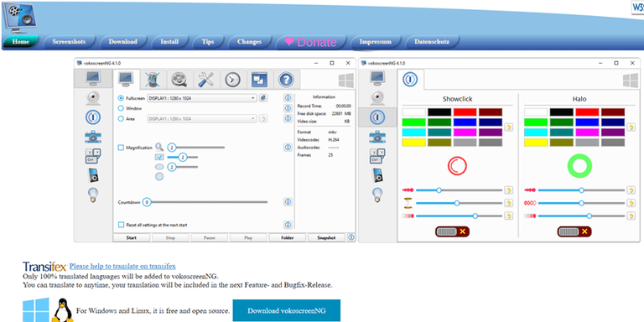The image size is (644, 322).
Task: Reset the last Halo slider
Action: point(631,216)
